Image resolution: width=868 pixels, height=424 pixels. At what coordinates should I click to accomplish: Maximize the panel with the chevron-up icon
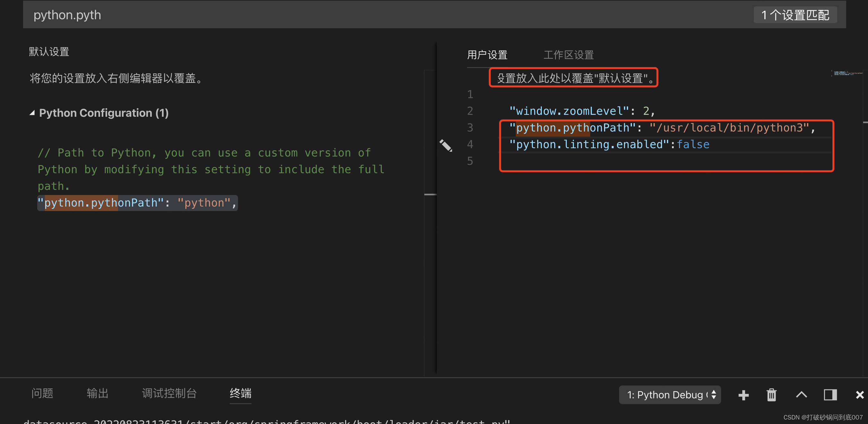(x=801, y=395)
